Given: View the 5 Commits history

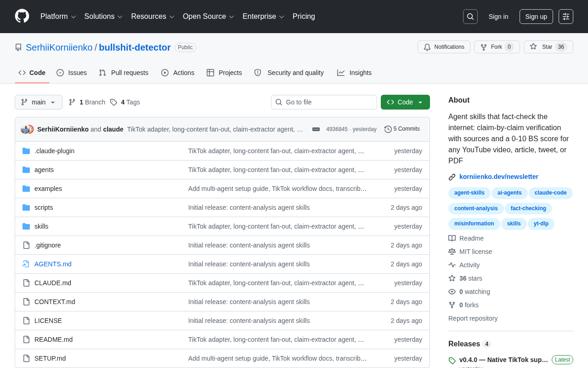Looking at the screenshot, I should point(402,129).
